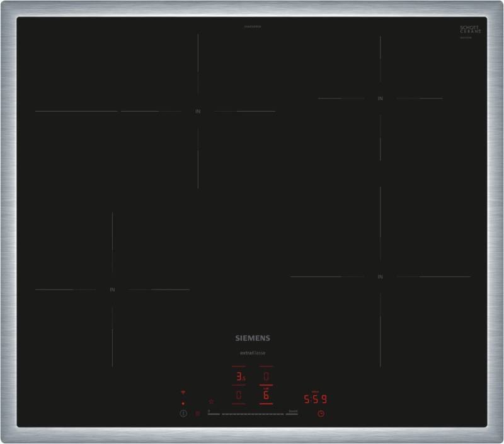Touch the middle of the power-level slider
Screen dimensions: 504x444
click(253, 414)
